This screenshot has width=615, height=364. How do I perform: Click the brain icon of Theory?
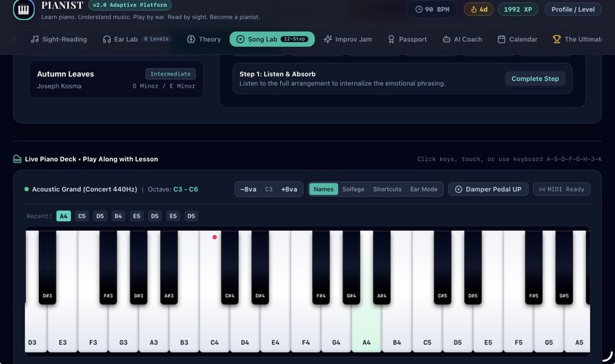click(191, 39)
